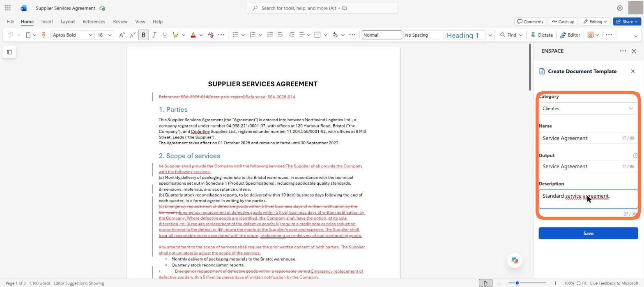This screenshot has width=644, height=287.
Task: Increase font size with the grow icon
Action: pos(122,35)
